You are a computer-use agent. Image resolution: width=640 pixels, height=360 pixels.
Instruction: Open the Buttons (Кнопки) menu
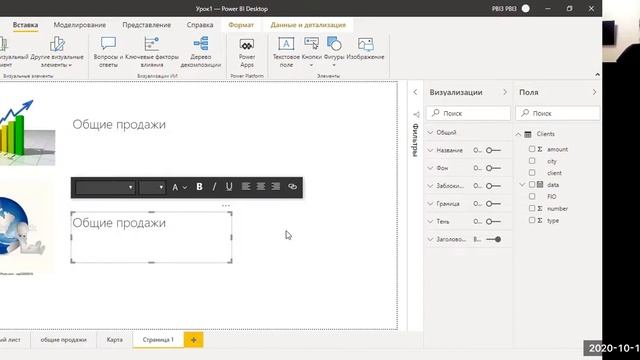coord(311,52)
